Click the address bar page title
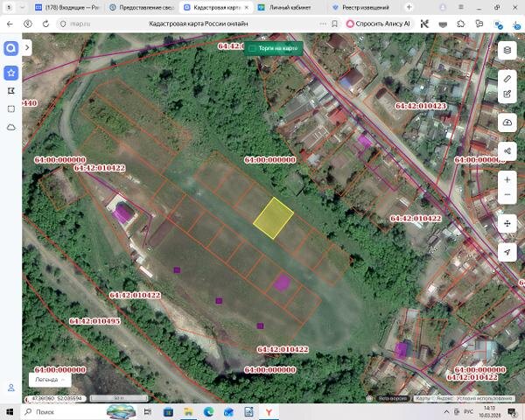This screenshot has width=525, height=420. [x=199, y=24]
